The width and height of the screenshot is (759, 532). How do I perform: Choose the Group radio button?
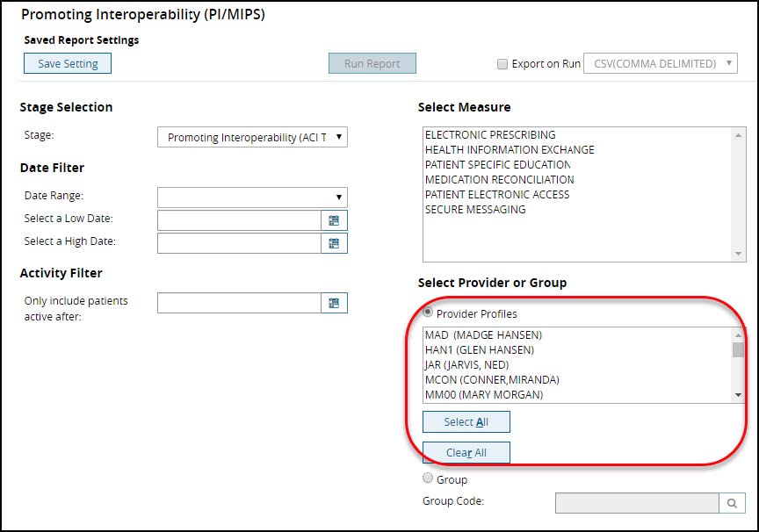(429, 478)
